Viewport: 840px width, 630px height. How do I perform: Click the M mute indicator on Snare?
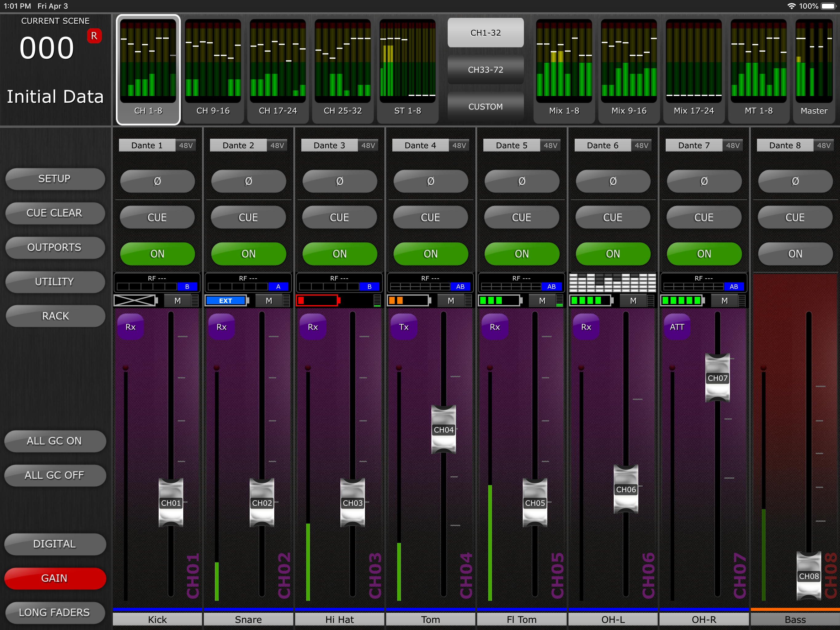(x=269, y=301)
